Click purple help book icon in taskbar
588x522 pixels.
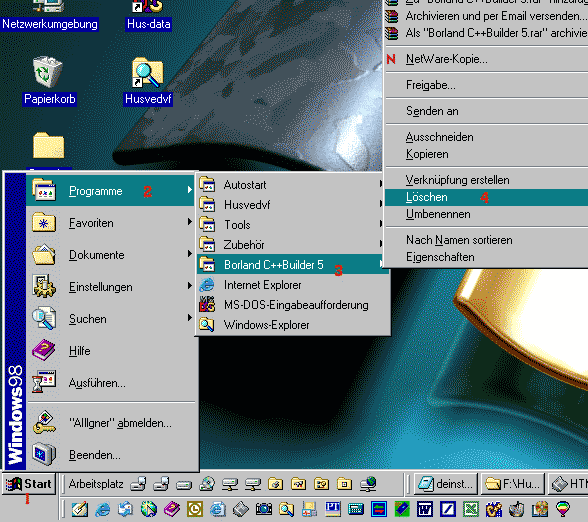pos(172,509)
